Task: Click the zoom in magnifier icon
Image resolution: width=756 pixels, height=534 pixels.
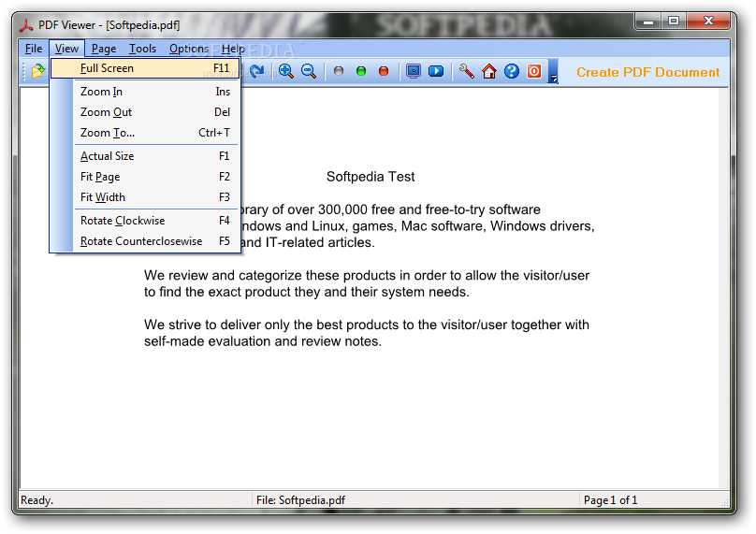Action: click(286, 71)
